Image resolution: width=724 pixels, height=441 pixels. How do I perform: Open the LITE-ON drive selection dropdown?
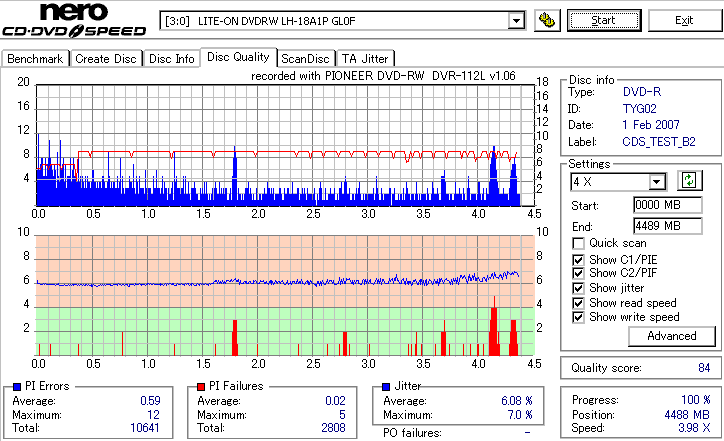click(516, 21)
